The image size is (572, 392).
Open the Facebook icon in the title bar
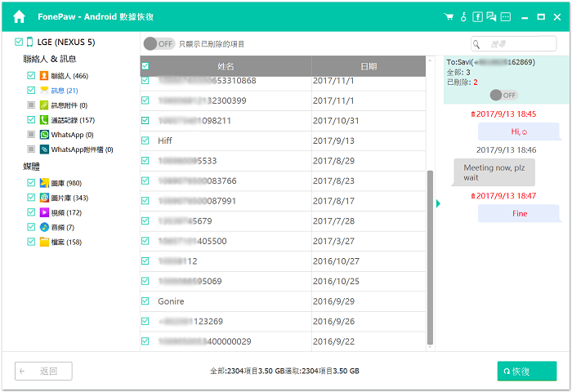pos(477,17)
